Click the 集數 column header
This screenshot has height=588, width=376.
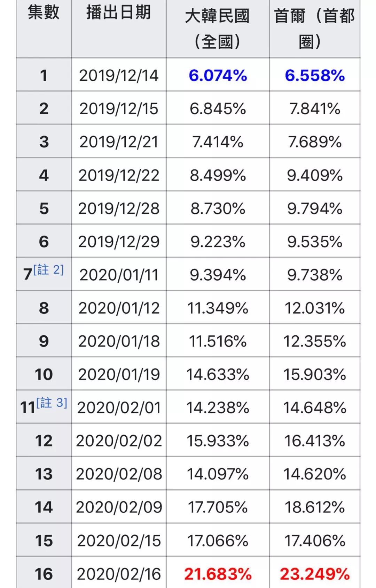point(44,13)
